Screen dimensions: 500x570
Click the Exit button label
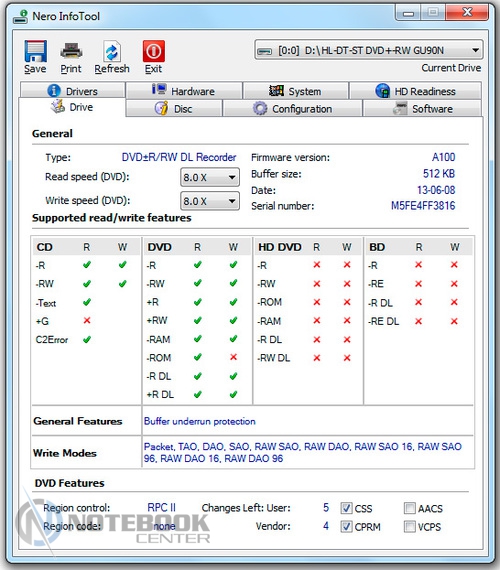[153, 69]
